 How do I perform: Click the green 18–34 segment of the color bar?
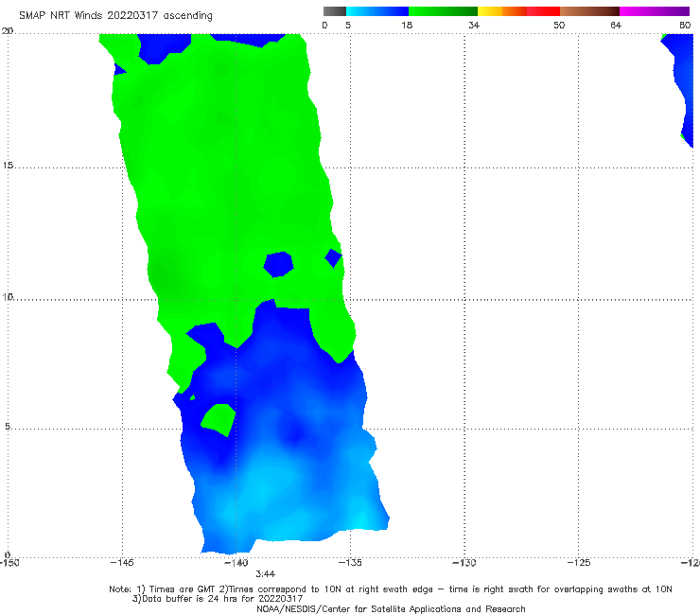(x=443, y=11)
